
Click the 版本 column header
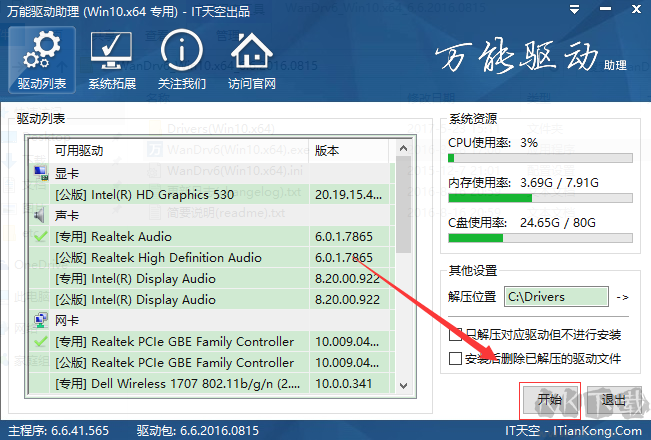349,151
